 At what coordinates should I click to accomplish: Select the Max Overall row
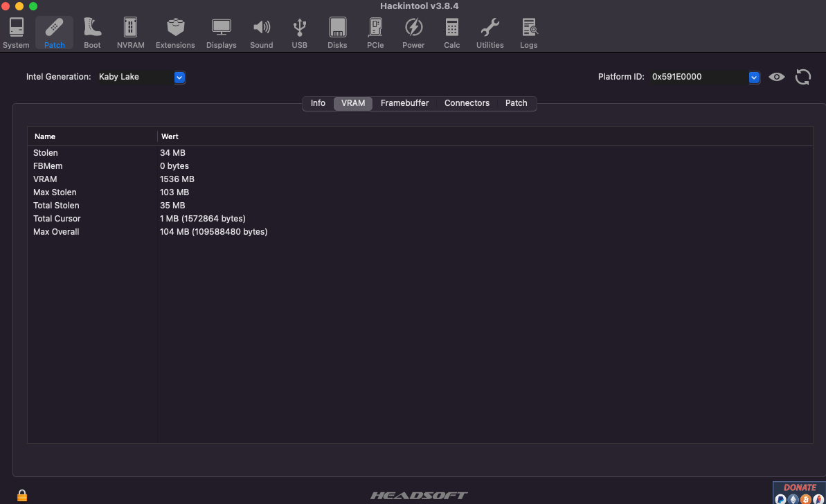click(420, 232)
